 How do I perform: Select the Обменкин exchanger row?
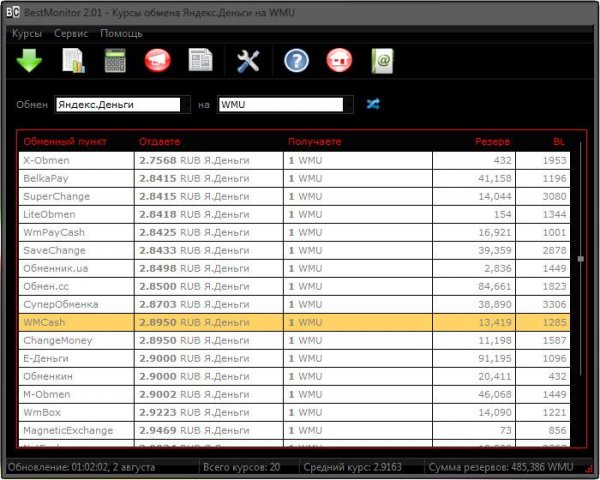click(x=294, y=376)
